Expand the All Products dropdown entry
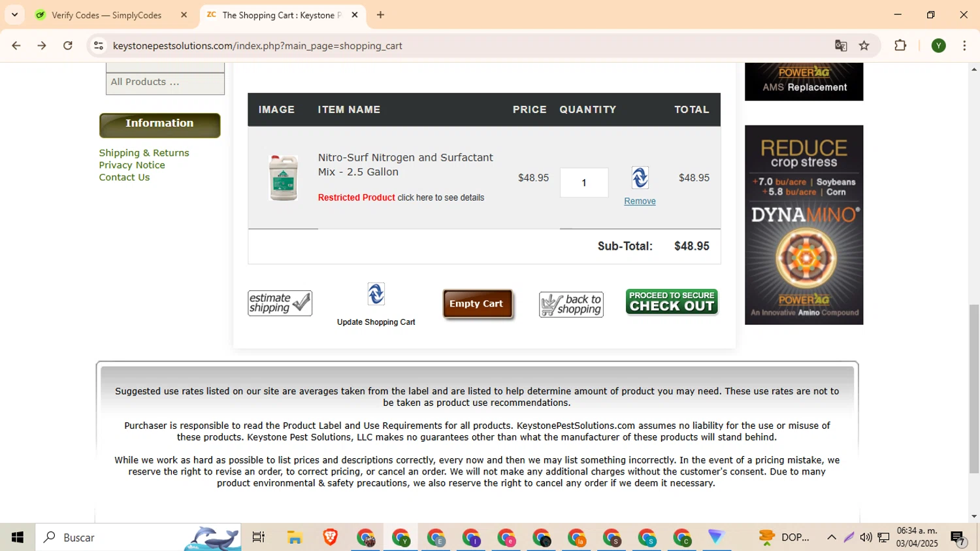 pyautogui.click(x=165, y=82)
